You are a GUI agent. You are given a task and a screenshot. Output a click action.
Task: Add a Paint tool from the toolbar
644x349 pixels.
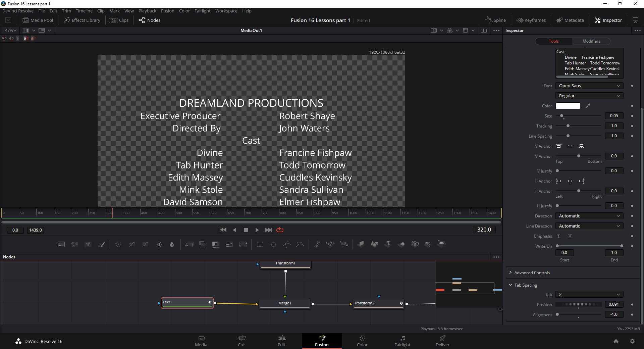point(101,244)
